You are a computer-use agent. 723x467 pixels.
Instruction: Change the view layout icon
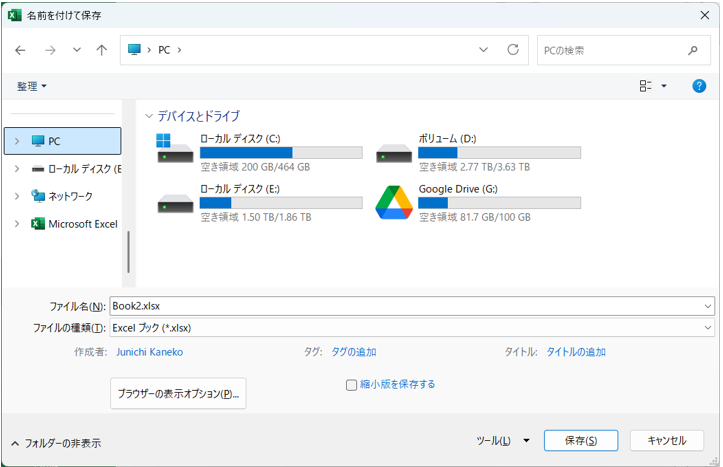pos(645,86)
